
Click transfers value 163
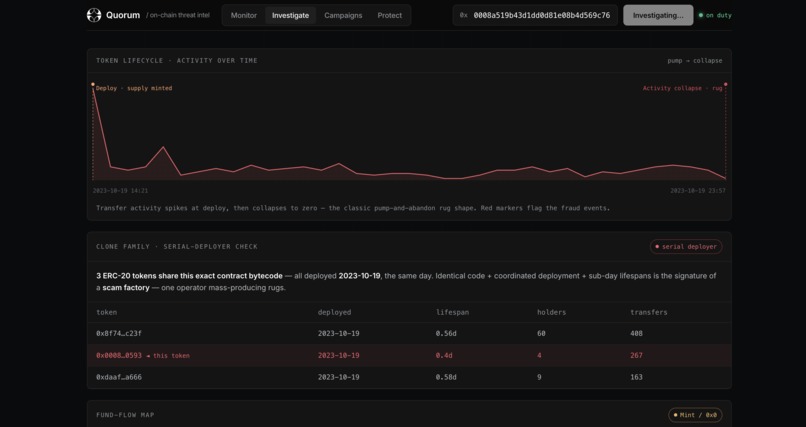pos(636,377)
